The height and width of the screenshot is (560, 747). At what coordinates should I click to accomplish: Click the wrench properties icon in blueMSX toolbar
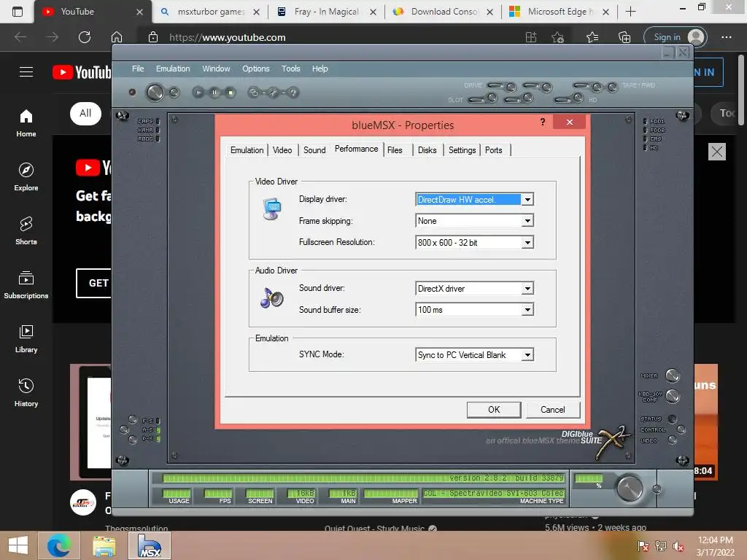click(273, 93)
